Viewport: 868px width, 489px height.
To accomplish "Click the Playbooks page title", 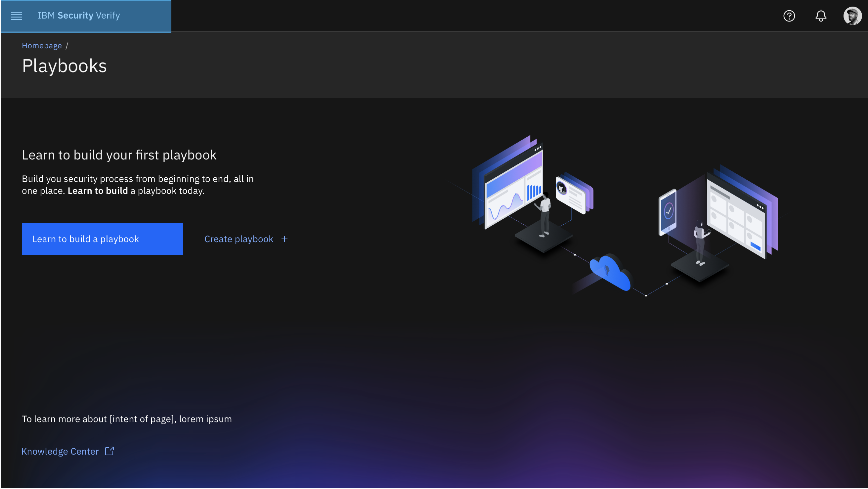I will 65,66.
